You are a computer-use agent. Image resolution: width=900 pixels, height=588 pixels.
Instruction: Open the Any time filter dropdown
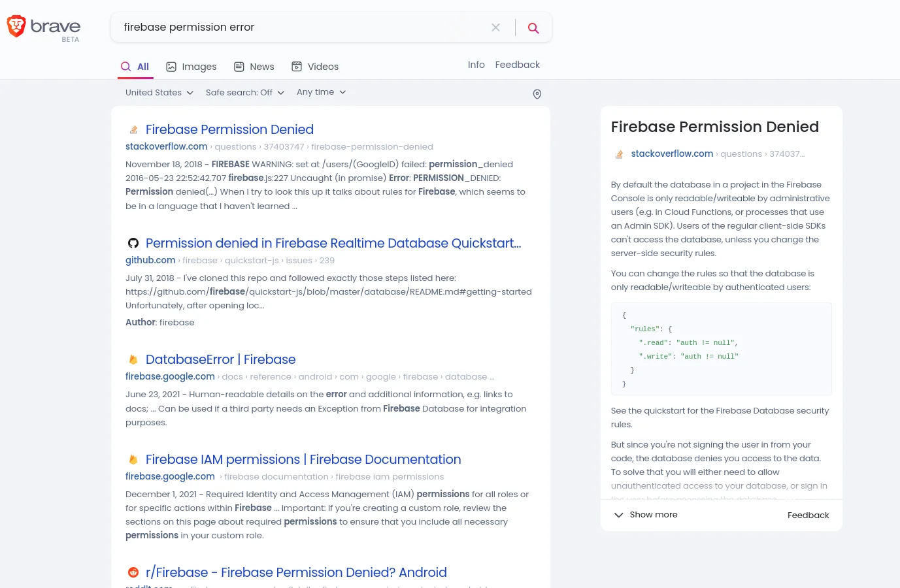point(322,92)
